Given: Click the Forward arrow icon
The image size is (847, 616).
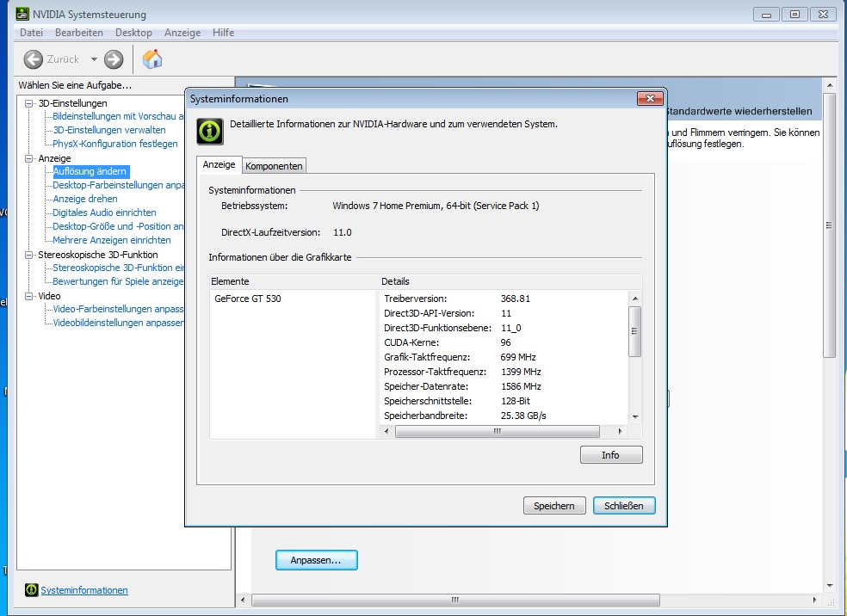Looking at the screenshot, I should (114, 59).
